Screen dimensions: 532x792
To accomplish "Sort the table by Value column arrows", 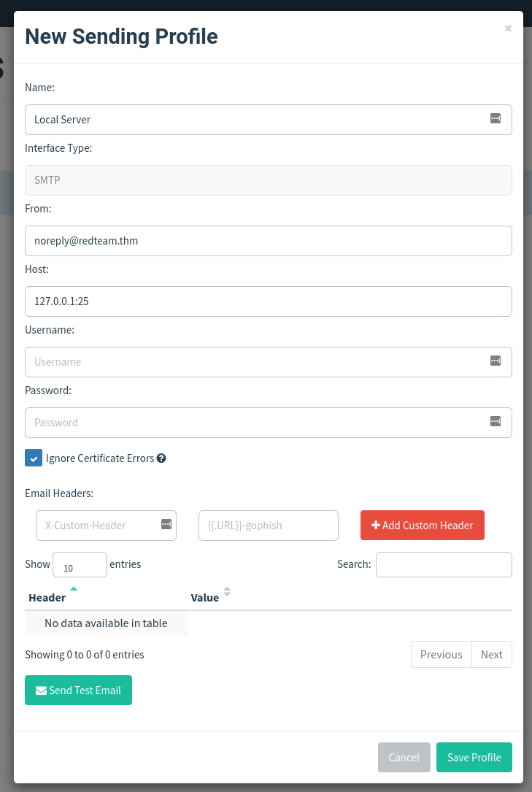I will click(x=227, y=592).
